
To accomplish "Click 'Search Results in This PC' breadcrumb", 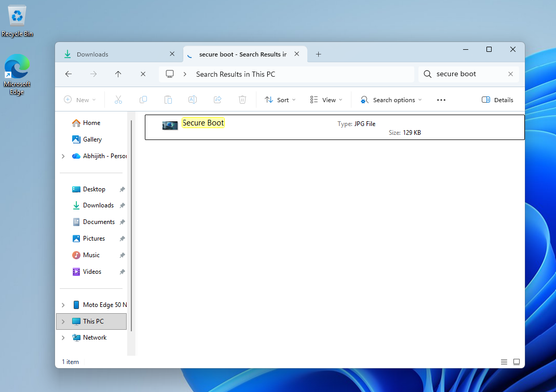I will [x=236, y=74].
